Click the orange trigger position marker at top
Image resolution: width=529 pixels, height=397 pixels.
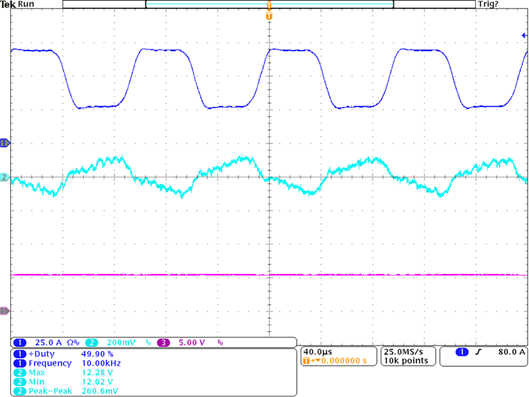[269, 16]
